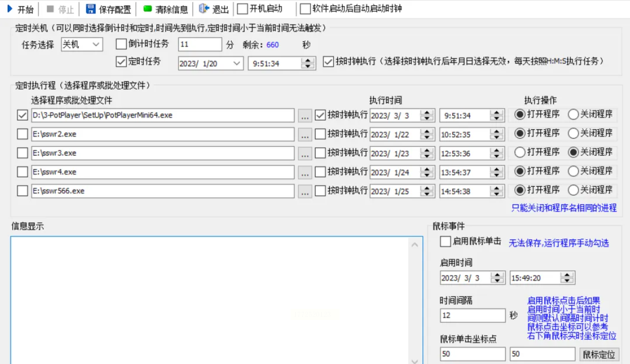This screenshot has height=364, width=630.
Task: Click browse button for E:\sswr3.exe row
Action: (305, 153)
